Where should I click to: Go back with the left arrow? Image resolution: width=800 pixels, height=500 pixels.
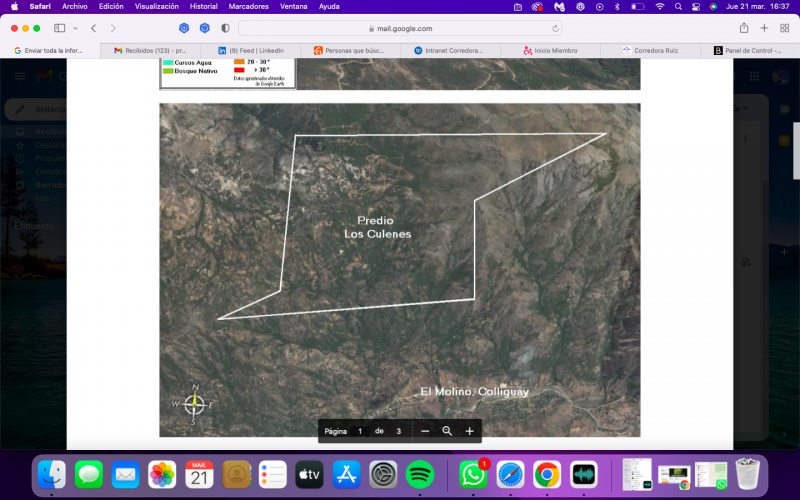[x=93, y=28]
